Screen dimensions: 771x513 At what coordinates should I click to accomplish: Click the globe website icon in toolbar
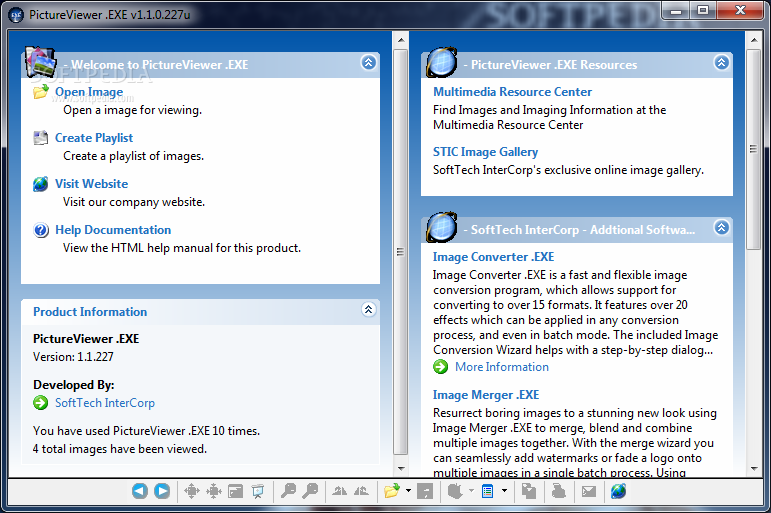pyautogui.click(x=619, y=491)
